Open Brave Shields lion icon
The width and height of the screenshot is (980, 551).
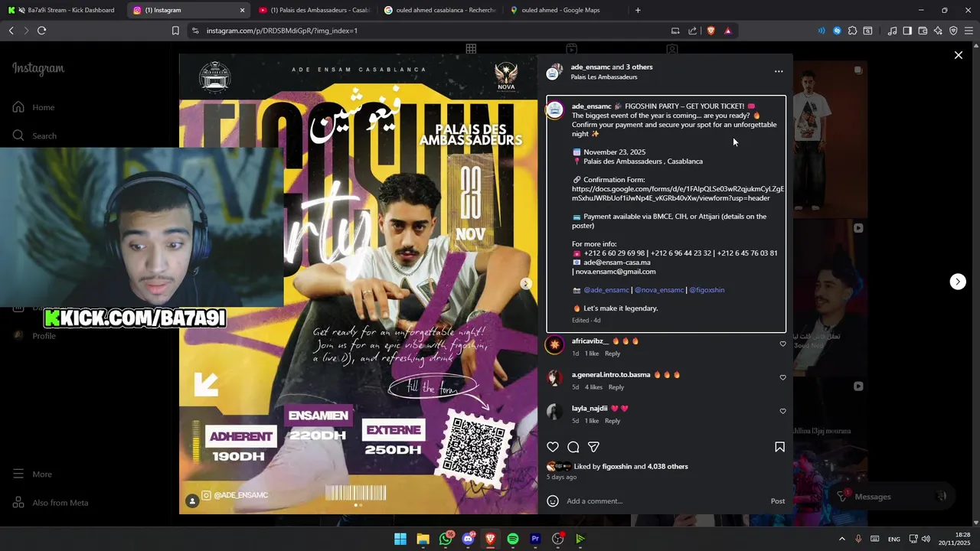[710, 31]
